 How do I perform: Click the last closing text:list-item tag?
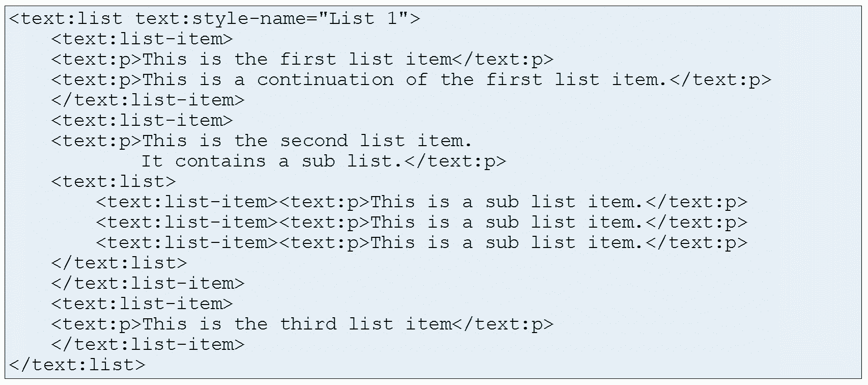tap(148, 345)
